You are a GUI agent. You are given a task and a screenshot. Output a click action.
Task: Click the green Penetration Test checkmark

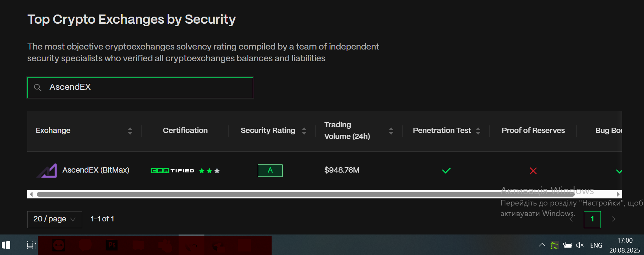pos(446,170)
